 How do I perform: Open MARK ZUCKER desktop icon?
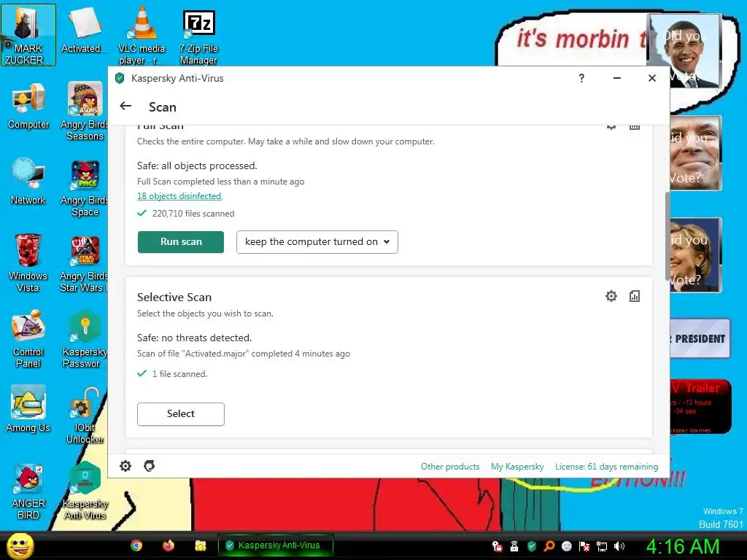click(28, 35)
